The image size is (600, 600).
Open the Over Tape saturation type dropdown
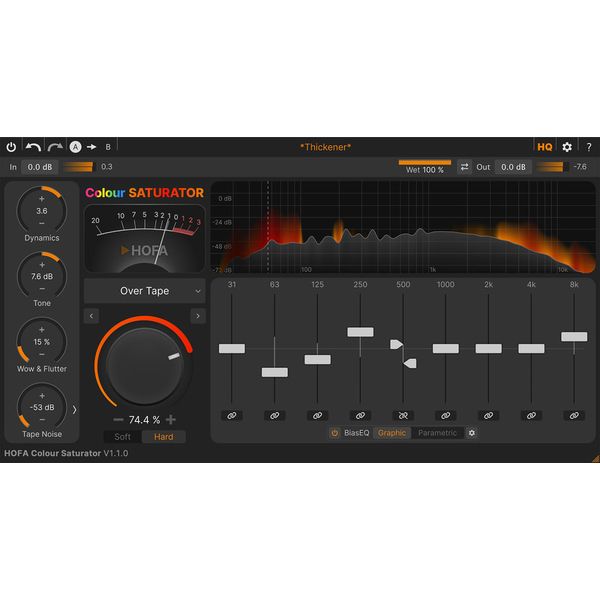[x=145, y=291]
